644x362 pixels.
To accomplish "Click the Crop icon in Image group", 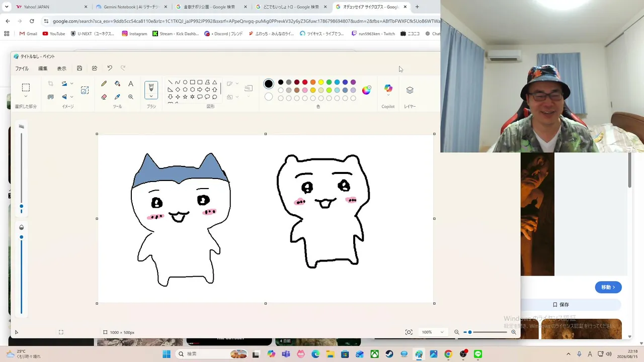I will (x=50, y=84).
